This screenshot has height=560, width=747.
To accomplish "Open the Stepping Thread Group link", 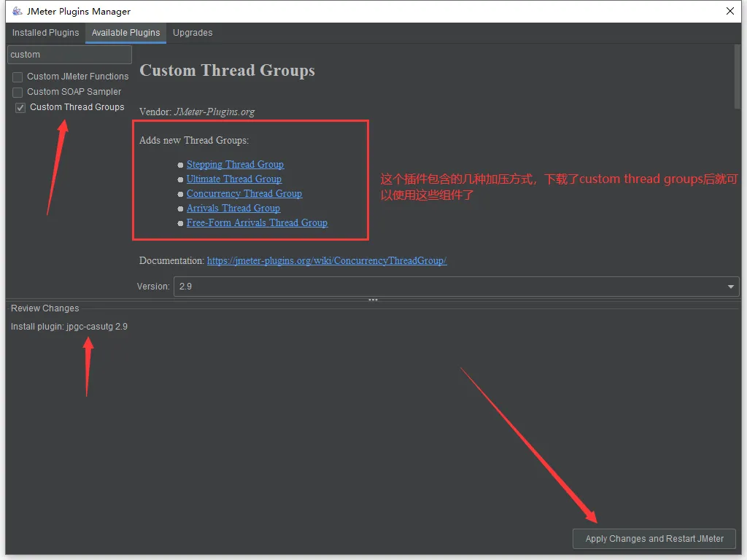I will pyautogui.click(x=235, y=164).
